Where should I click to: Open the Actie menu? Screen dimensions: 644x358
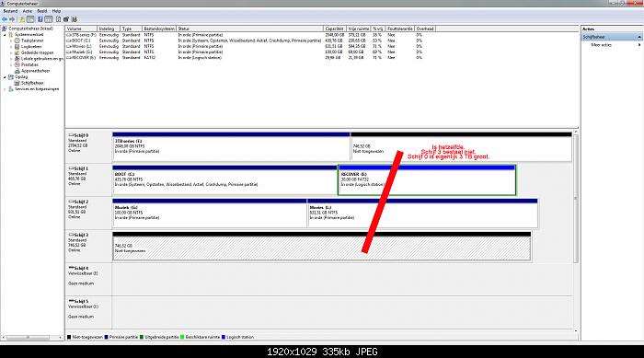27,11
